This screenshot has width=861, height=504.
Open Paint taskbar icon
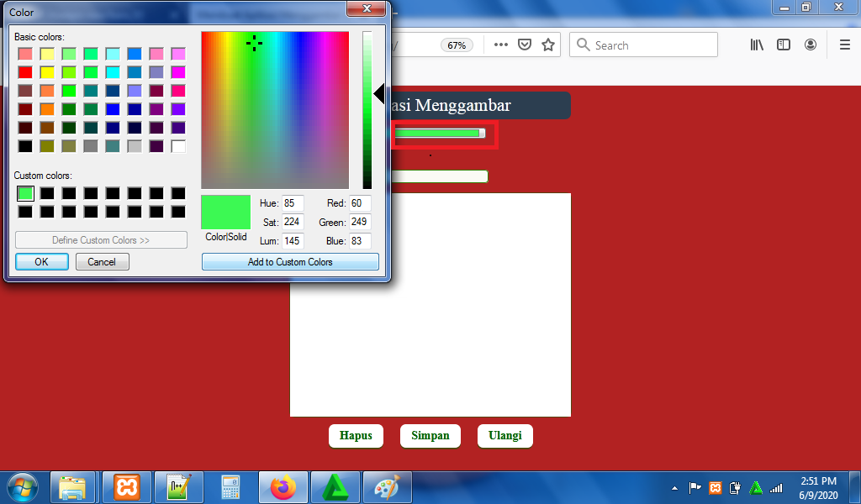coord(387,487)
